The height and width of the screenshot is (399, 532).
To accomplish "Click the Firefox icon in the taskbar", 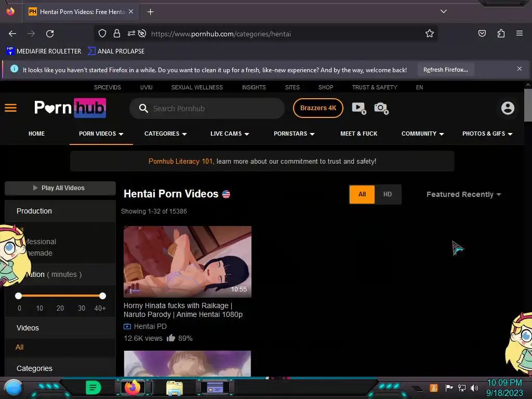I will coord(132,388).
